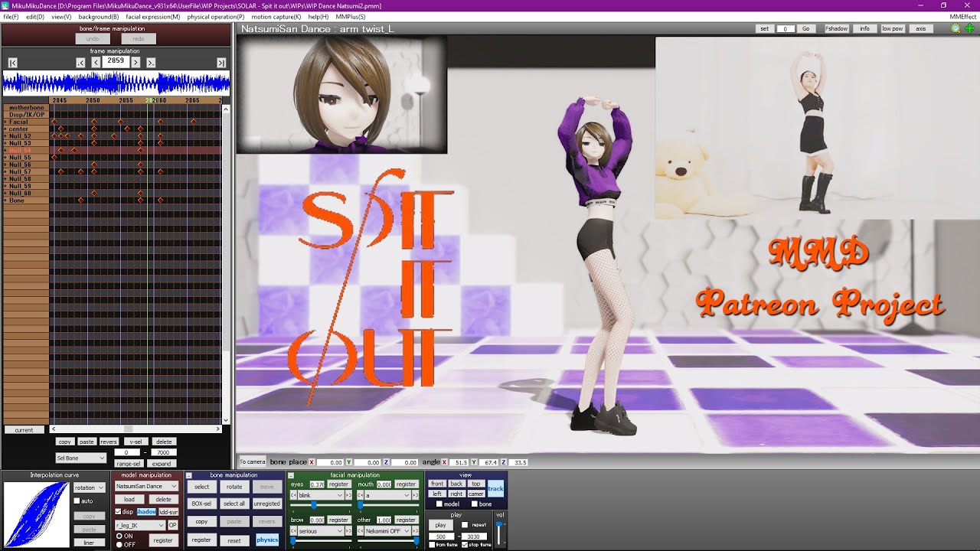Screen dimensions: 980x551
Task: Toggle the stop frame checkbox
Action: 465,545
